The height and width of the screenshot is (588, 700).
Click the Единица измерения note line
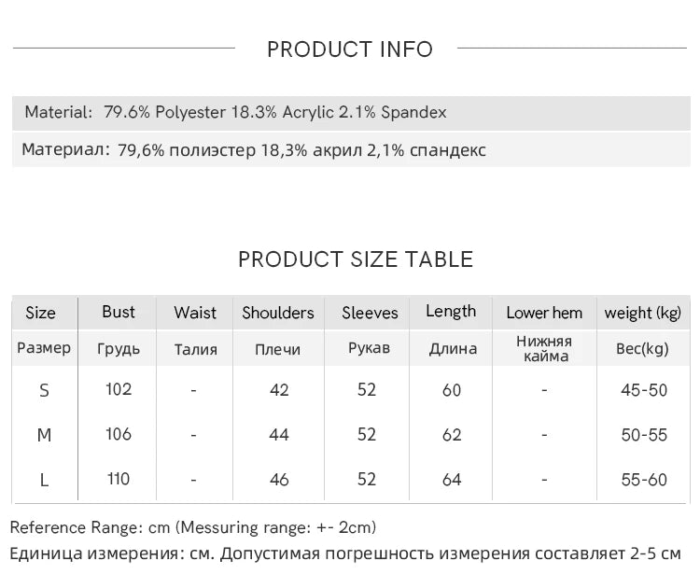coord(345,553)
